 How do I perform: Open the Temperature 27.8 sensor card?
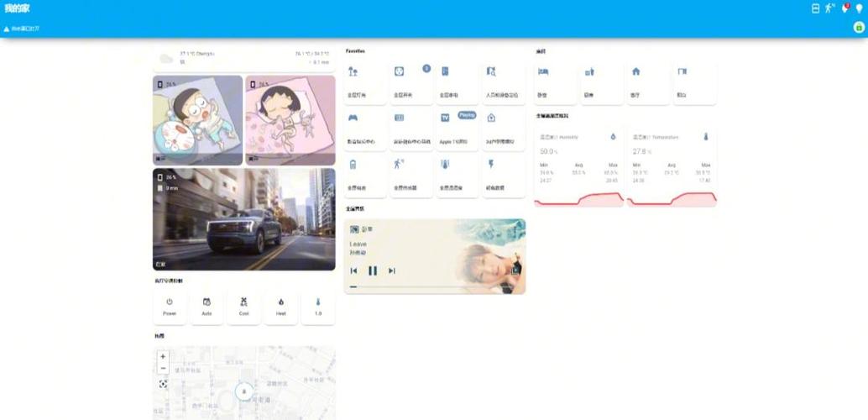672,167
